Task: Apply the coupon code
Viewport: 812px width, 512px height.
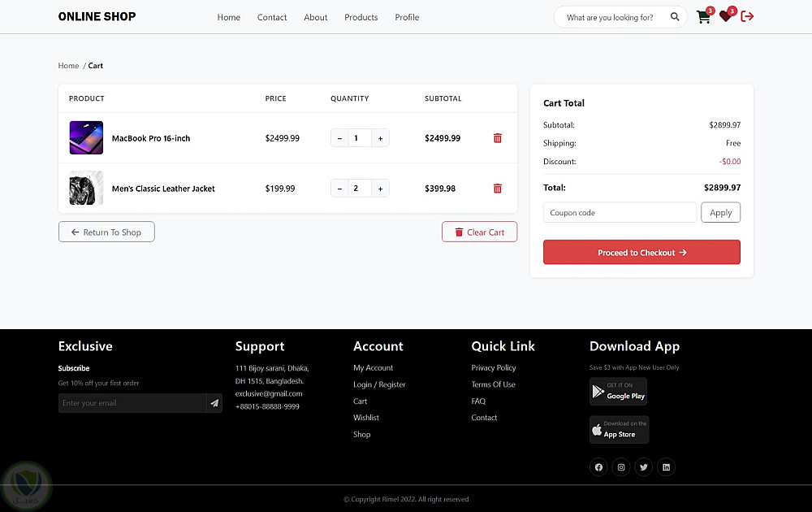Action: click(x=720, y=212)
